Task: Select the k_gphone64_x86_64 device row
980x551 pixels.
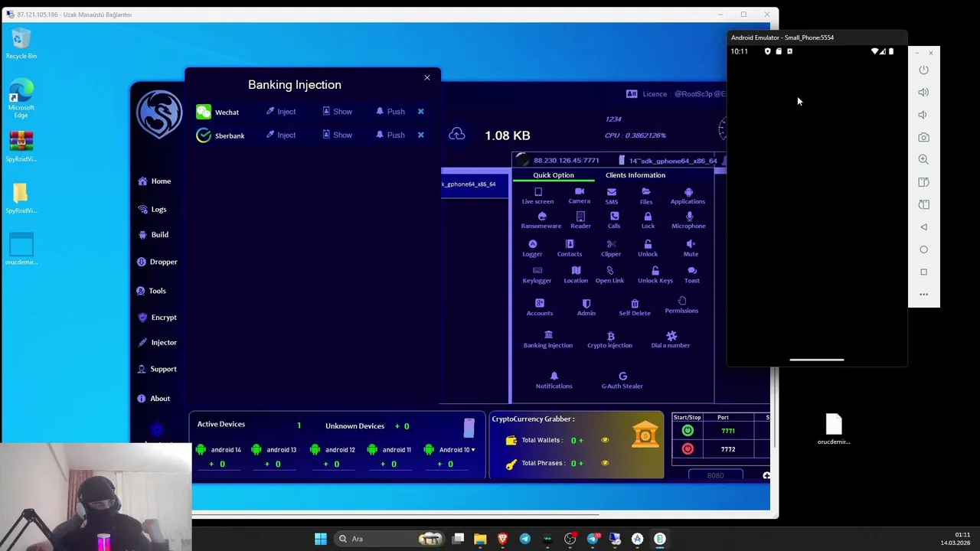Action: click(475, 184)
